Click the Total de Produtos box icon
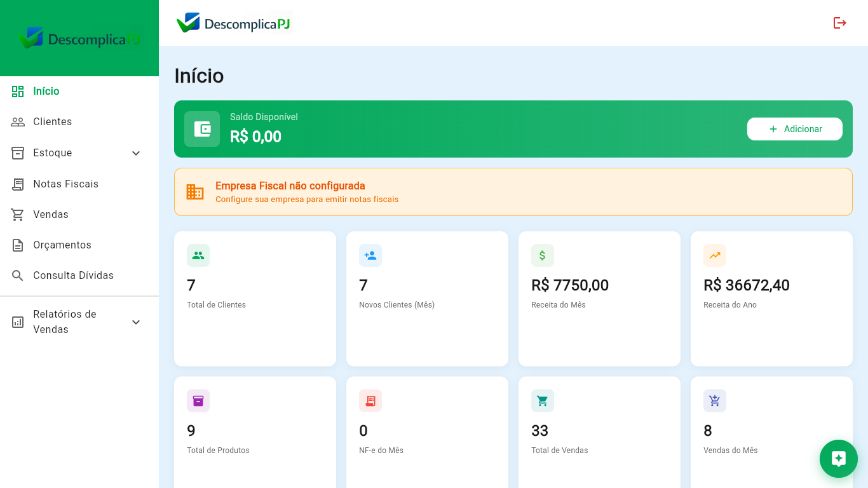868x488 pixels. point(198,401)
